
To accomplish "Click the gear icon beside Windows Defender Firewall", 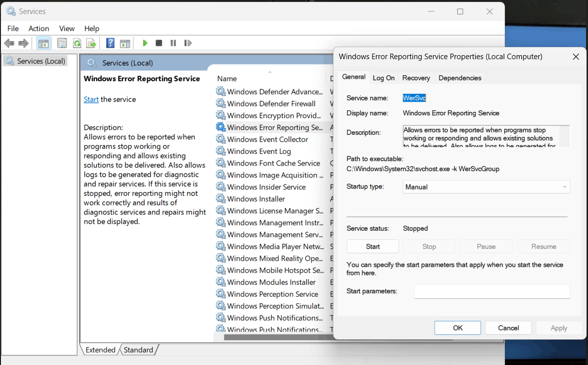I will click(x=221, y=103).
